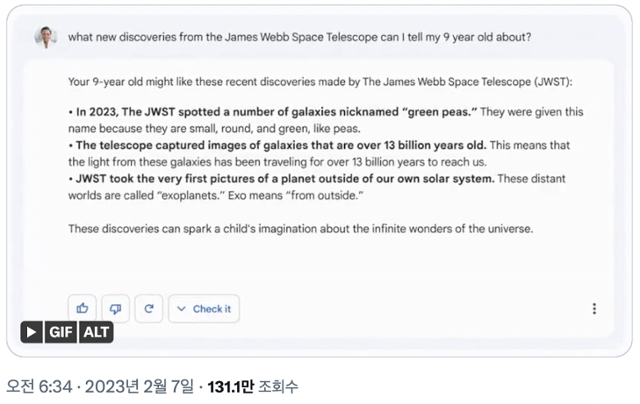The width and height of the screenshot is (640, 404).
Task: Open the three-dot more options menu
Action: (x=594, y=309)
